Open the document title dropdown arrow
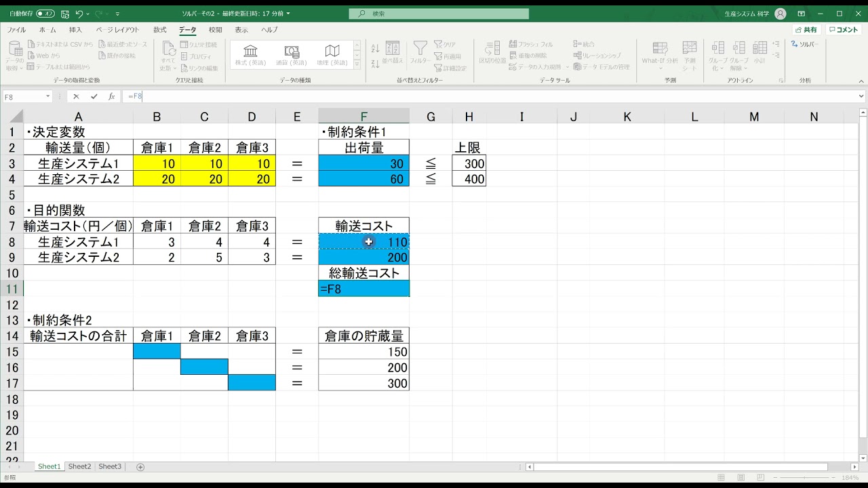This screenshot has width=868, height=488. (288, 14)
